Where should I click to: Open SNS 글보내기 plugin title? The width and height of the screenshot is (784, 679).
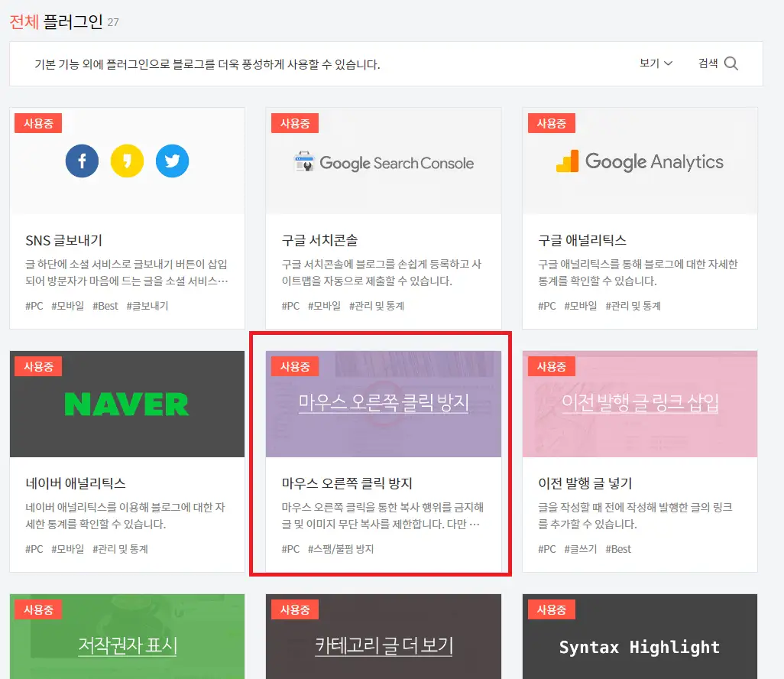[x=63, y=240]
